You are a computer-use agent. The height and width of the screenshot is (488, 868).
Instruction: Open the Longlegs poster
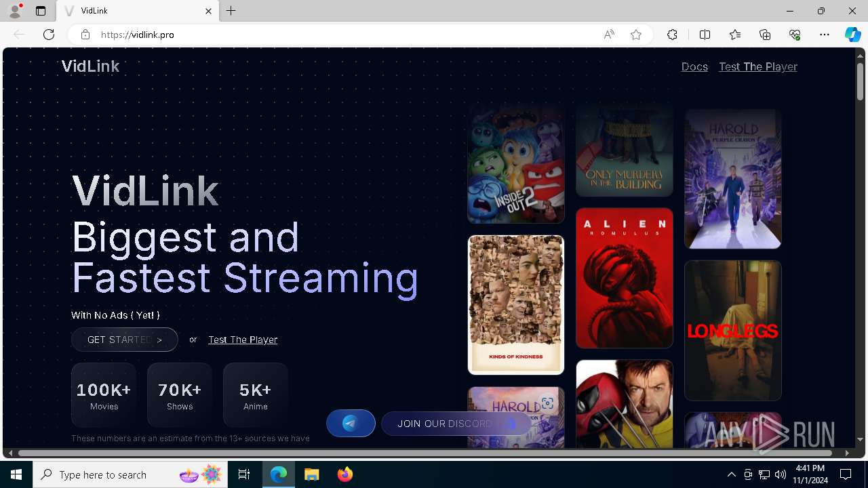pyautogui.click(x=733, y=331)
